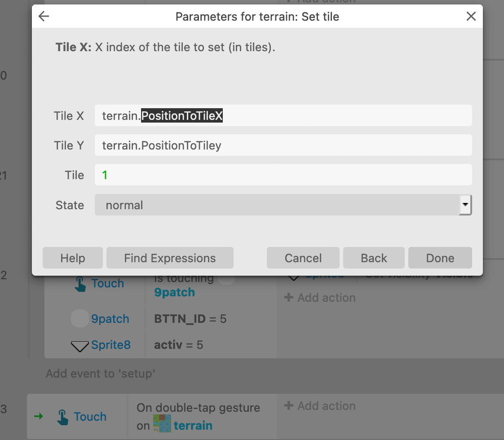Open the Help button
504x440 pixels.
[73, 258]
